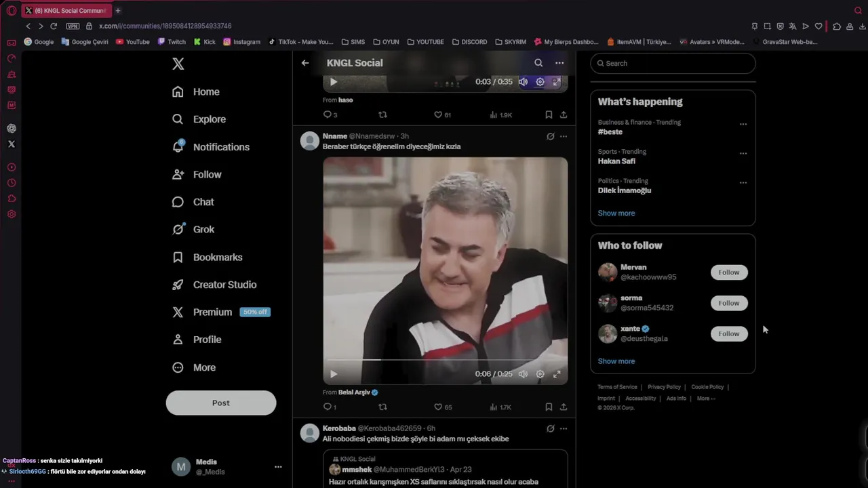
Task: View analytics of post with 1.9K views
Action: (501, 115)
